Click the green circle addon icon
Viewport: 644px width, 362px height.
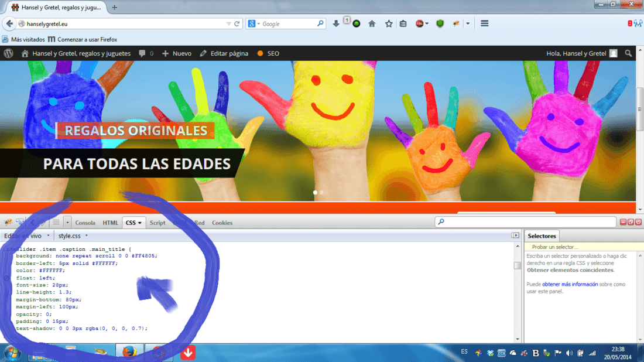(x=357, y=24)
